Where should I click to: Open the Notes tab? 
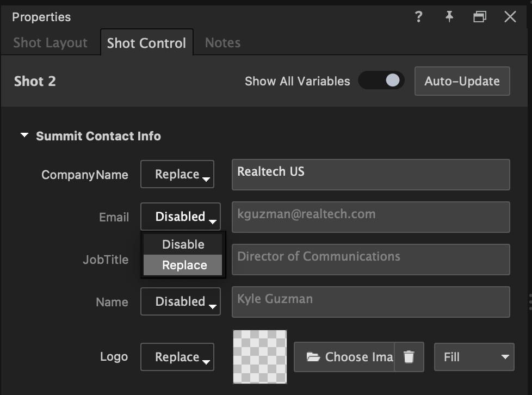coord(222,43)
